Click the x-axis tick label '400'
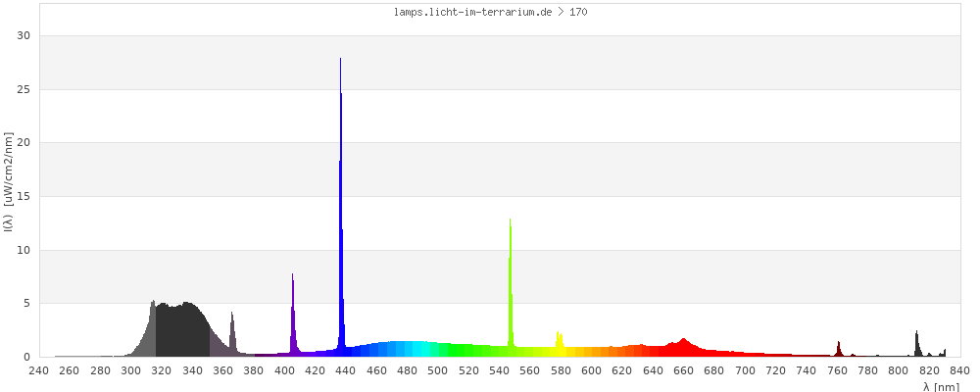Screen dimensions: 980x392 (x=284, y=370)
